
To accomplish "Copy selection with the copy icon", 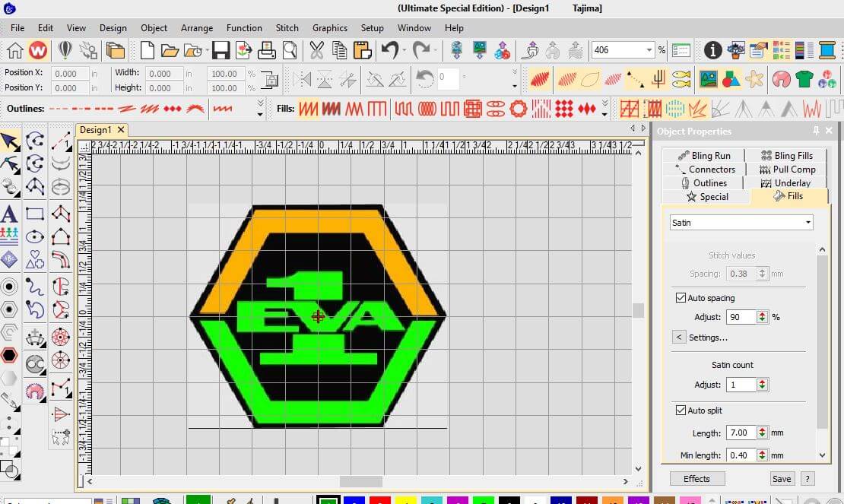I will [x=340, y=51].
